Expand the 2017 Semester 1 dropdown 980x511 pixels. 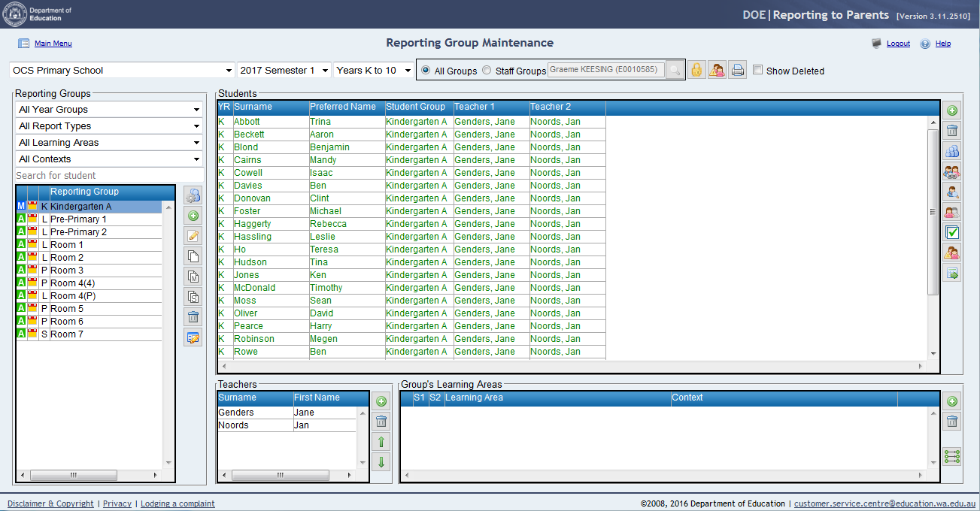pyautogui.click(x=284, y=70)
